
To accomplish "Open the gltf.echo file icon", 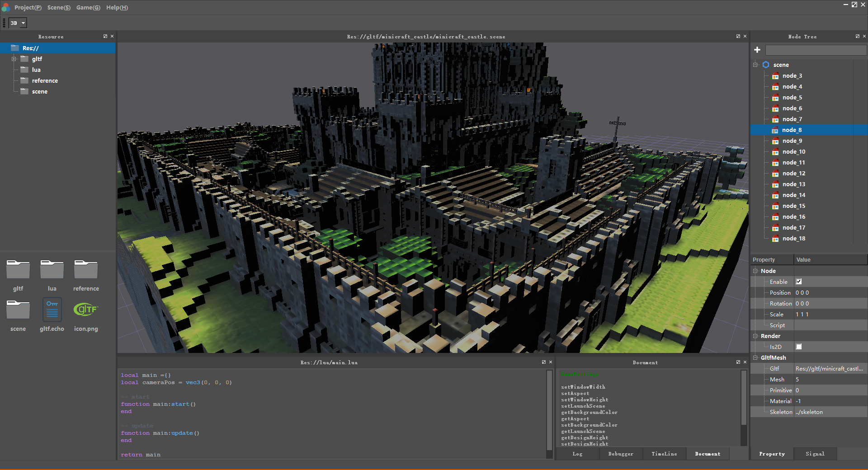I will [x=52, y=310].
